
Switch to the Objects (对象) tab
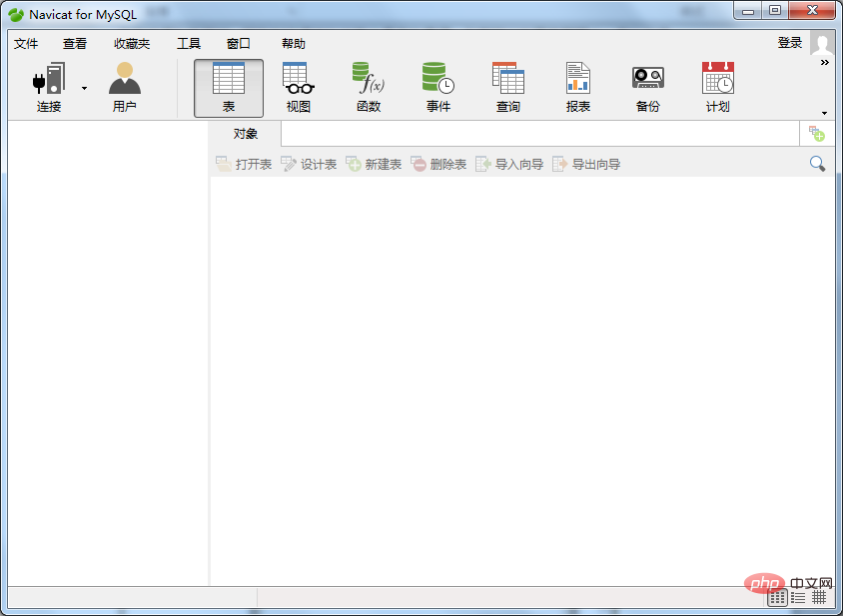(x=245, y=134)
